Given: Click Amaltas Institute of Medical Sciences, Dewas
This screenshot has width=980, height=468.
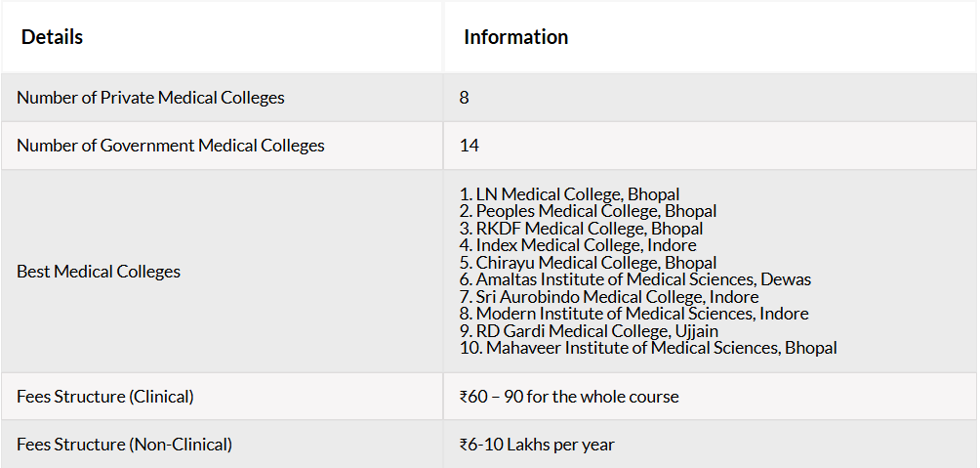Looking at the screenshot, I should [635, 279].
